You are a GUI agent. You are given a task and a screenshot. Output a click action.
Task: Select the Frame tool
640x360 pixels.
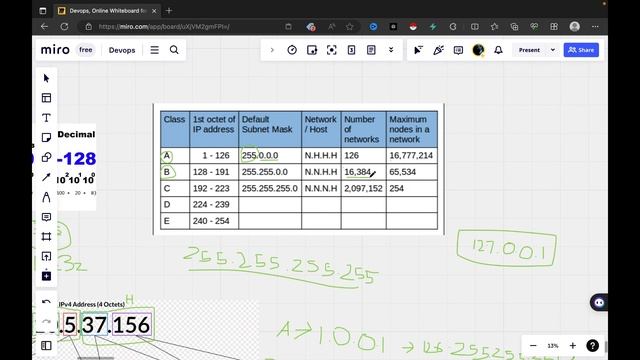46,237
